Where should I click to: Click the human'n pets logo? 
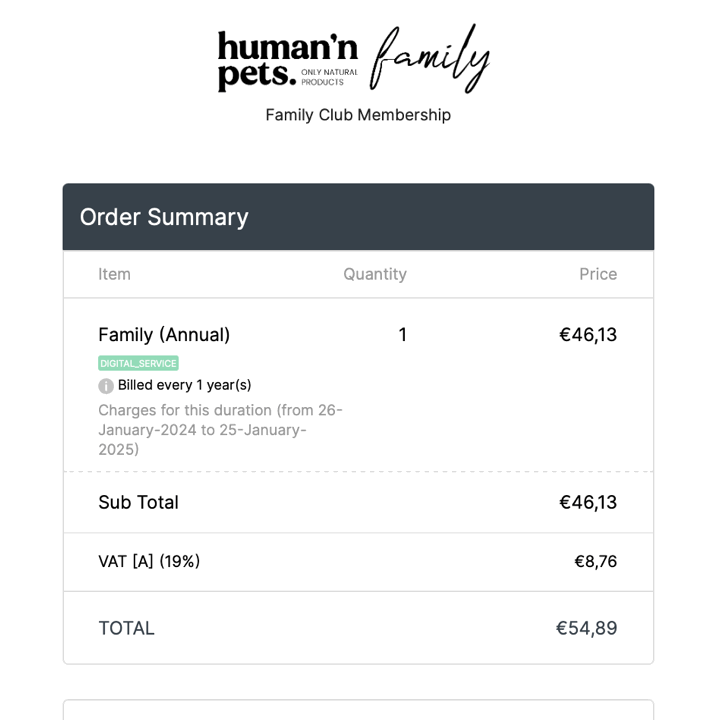click(287, 60)
